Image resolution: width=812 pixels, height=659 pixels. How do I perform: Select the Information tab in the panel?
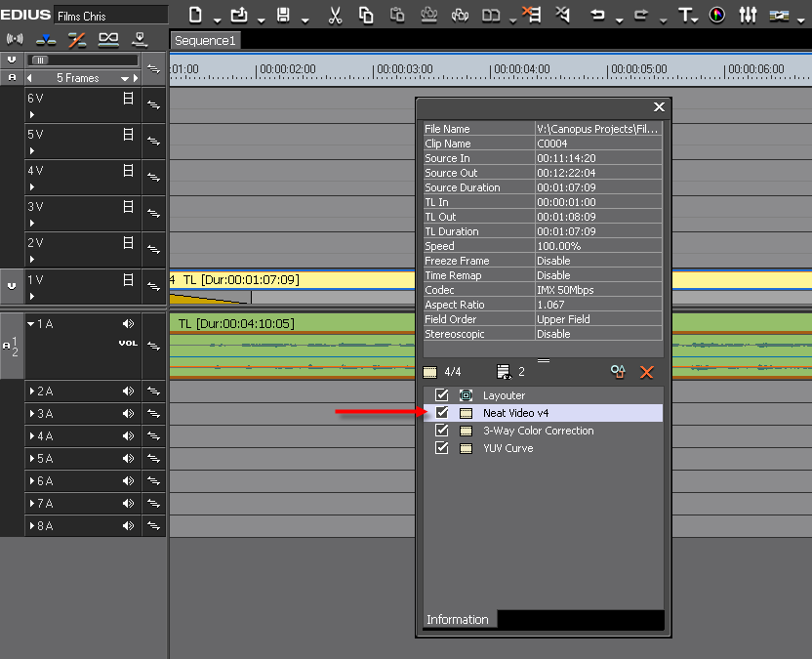[x=457, y=620]
